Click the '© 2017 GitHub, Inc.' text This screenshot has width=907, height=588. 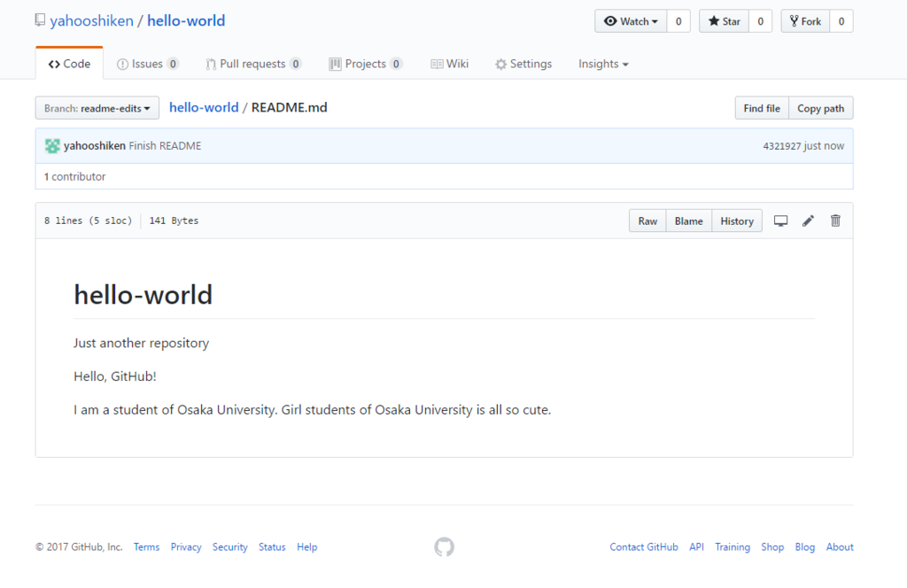[x=79, y=547]
